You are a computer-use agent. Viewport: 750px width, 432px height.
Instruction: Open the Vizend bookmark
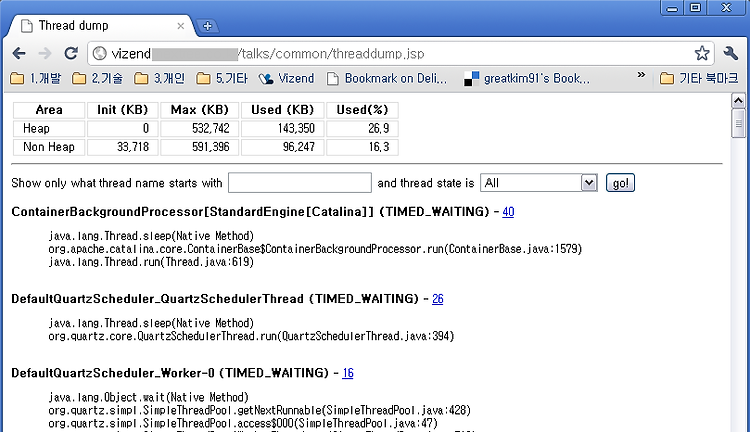click(x=287, y=78)
